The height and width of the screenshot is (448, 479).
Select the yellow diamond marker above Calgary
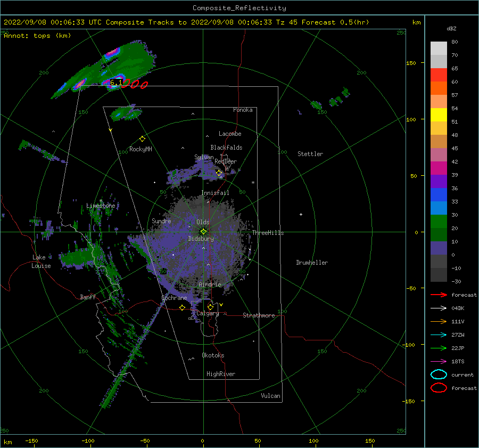pyautogui.click(x=210, y=307)
